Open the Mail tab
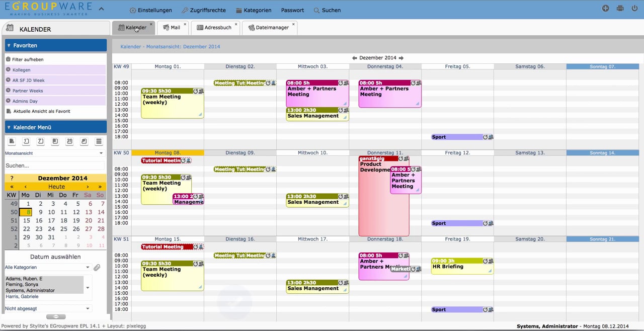The image size is (644, 331). point(172,28)
